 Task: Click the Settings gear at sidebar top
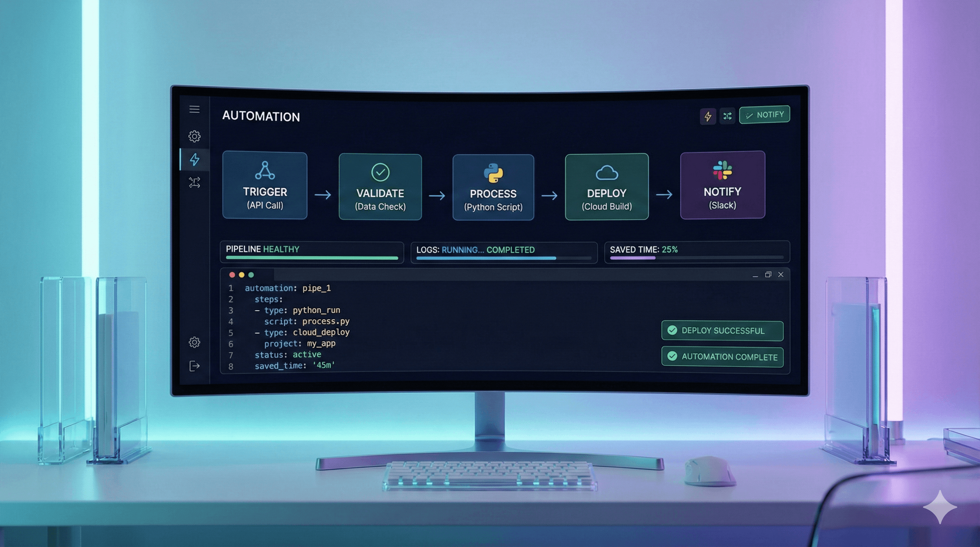[194, 136]
